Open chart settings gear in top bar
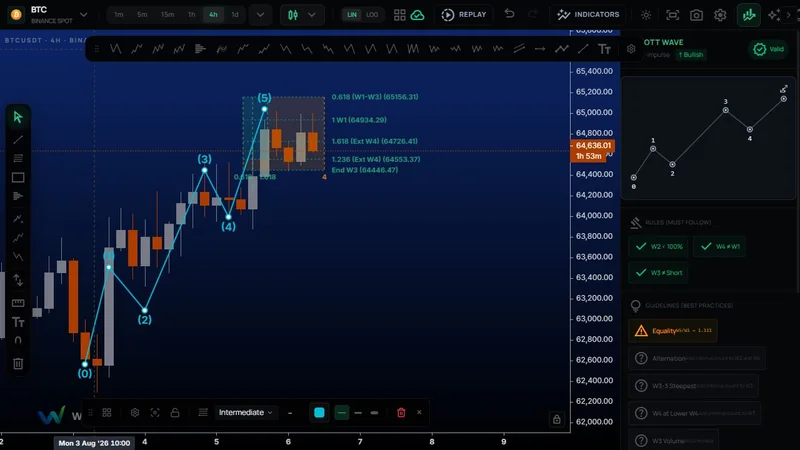Image resolution: width=800 pixels, height=450 pixels. click(720, 15)
